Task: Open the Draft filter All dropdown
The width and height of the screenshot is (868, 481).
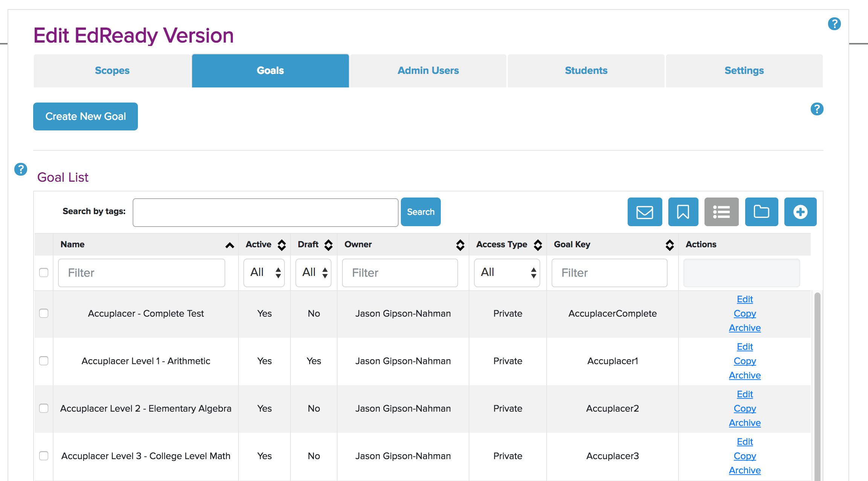Action: click(x=313, y=273)
